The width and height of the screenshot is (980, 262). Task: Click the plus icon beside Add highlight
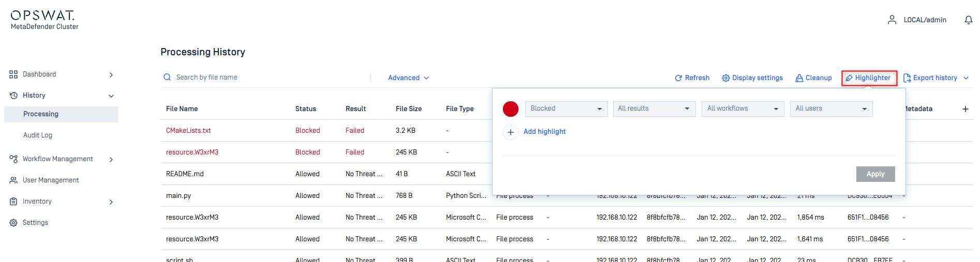[511, 132]
